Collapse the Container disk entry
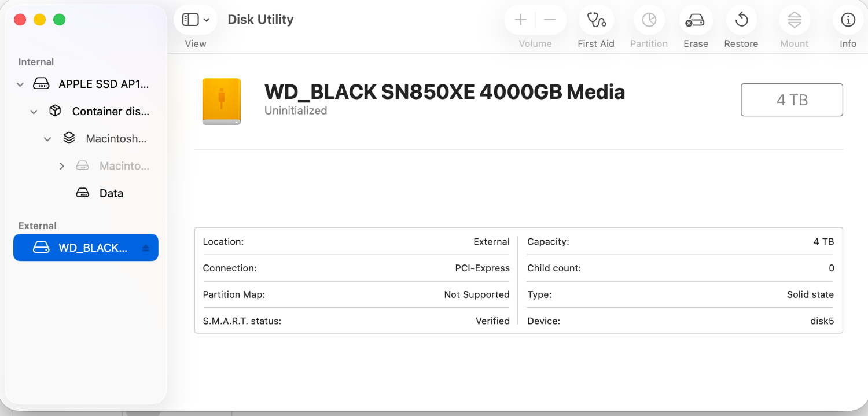The height and width of the screenshot is (416, 868). click(34, 112)
